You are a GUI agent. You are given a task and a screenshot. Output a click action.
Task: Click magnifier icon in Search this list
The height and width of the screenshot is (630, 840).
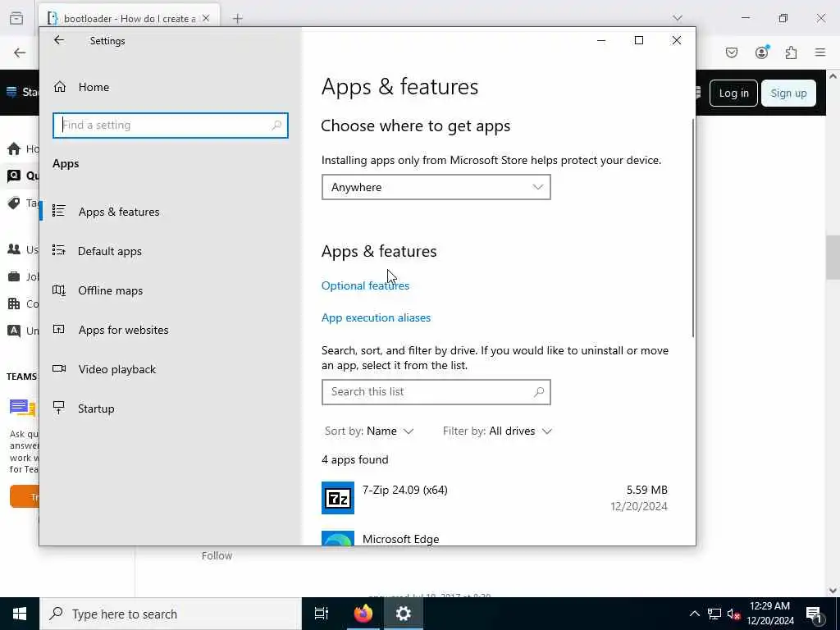539,392
